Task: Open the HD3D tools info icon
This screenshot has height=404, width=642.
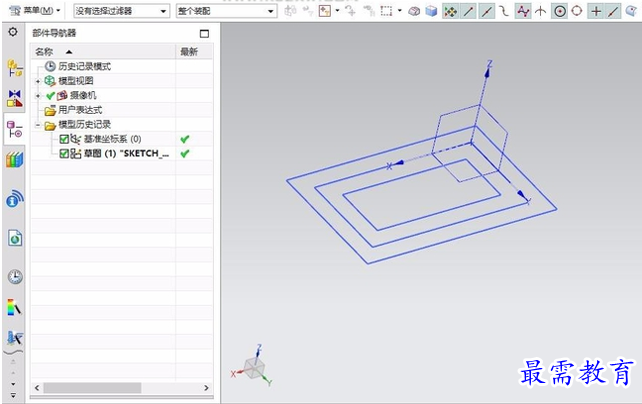Action: [15, 199]
